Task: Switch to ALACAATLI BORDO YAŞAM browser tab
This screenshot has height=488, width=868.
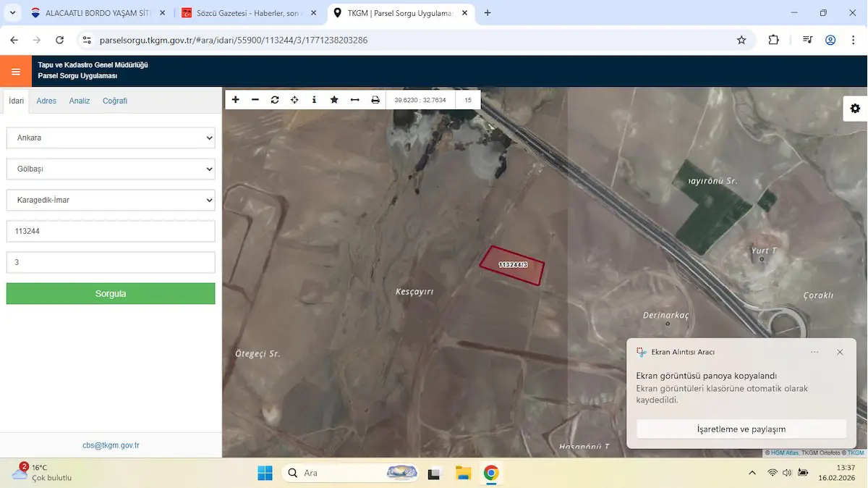Action: (x=99, y=13)
